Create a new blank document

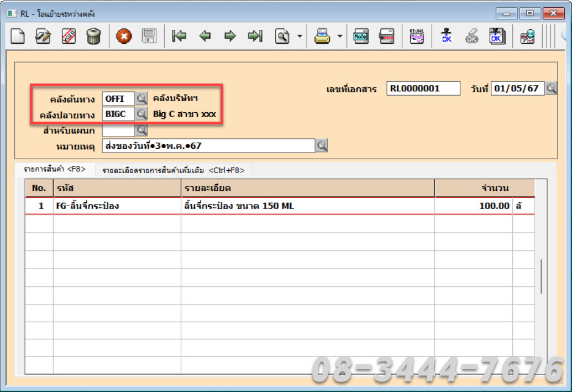pos(18,36)
